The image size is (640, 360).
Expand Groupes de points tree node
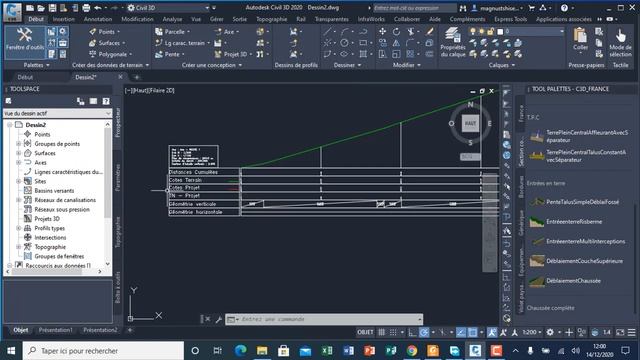click(x=18, y=144)
